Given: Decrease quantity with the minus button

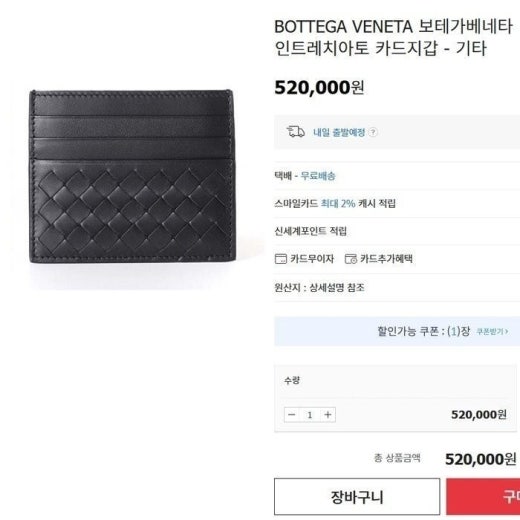Looking at the screenshot, I should pos(292,415).
